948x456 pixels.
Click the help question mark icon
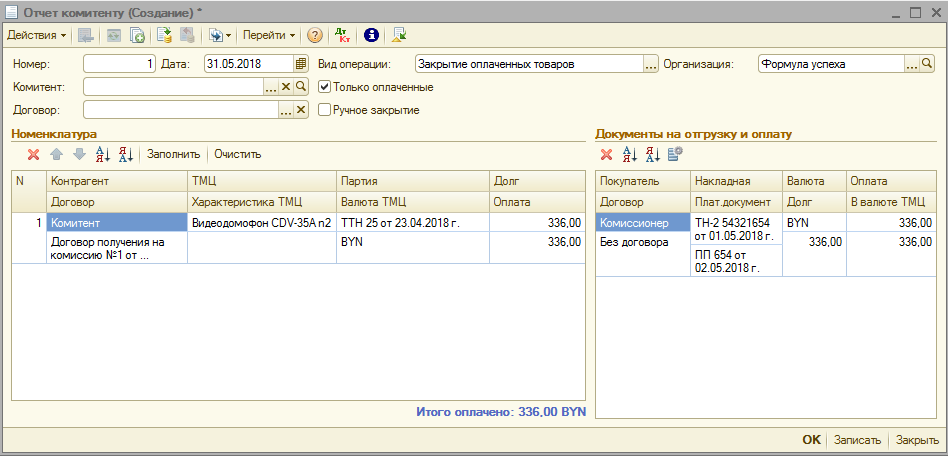(315, 35)
